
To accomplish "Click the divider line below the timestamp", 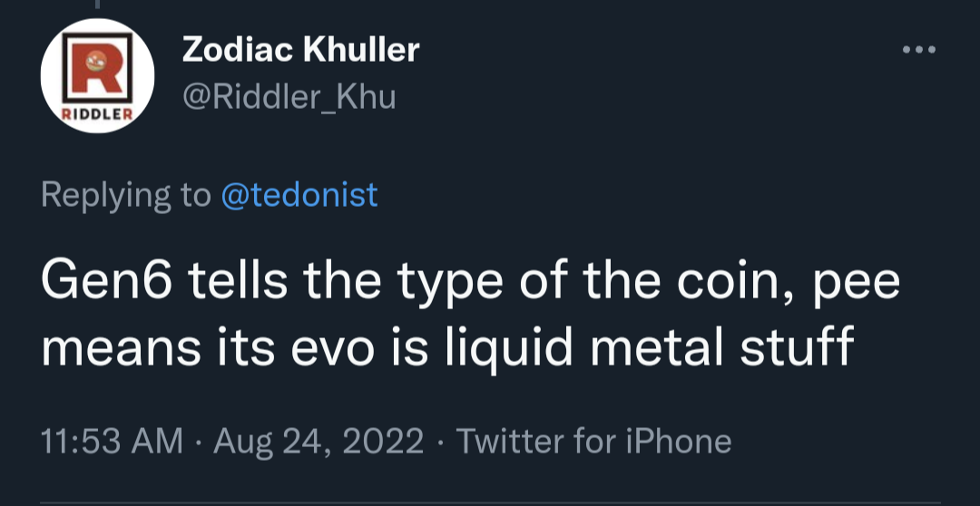I will (x=490, y=503).
